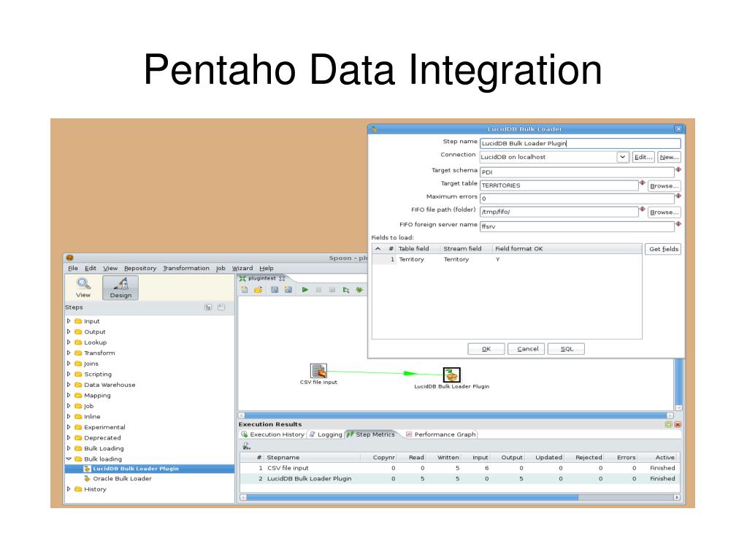The height and width of the screenshot is (560, 747).
Task: Maximize the Execution Results panel with yellow icon
Action: (x=668, y=424)
